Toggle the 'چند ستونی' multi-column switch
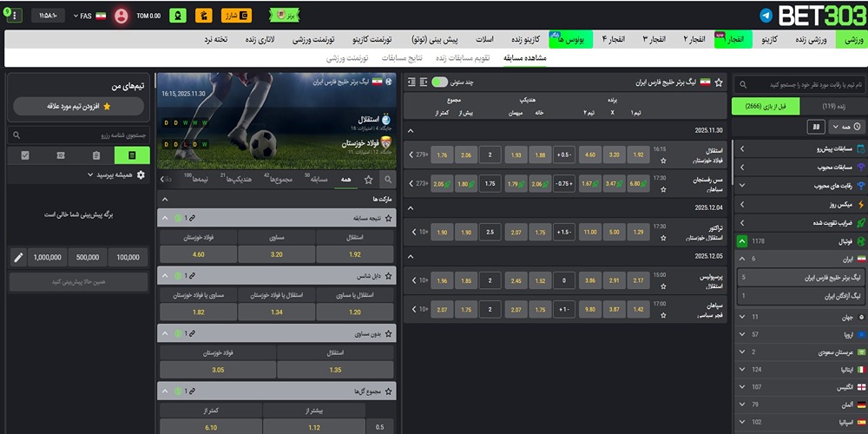Screen dimensions: 868x434 tap(440, 82)
